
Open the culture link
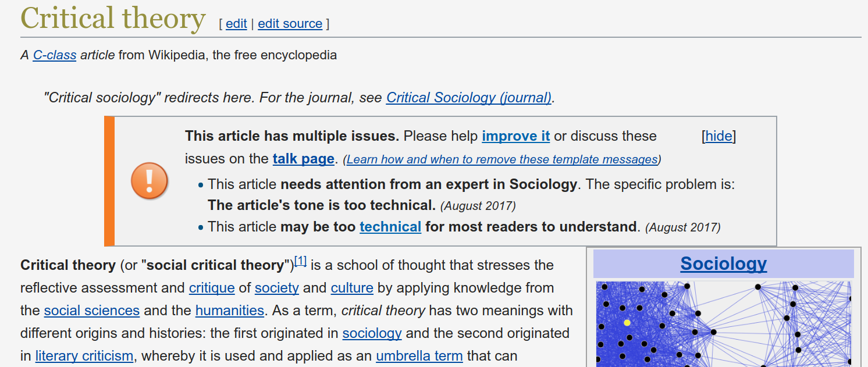pos(352,287)
